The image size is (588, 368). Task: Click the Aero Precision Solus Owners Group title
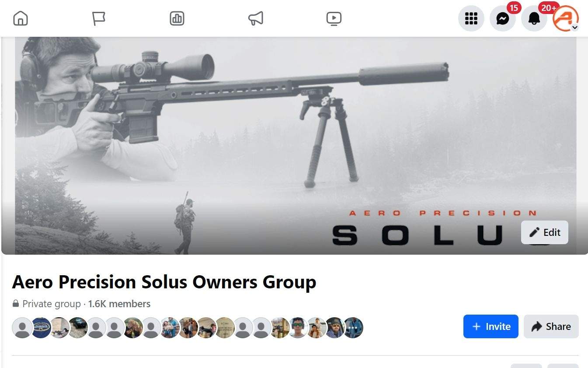[x=164, y=282]
